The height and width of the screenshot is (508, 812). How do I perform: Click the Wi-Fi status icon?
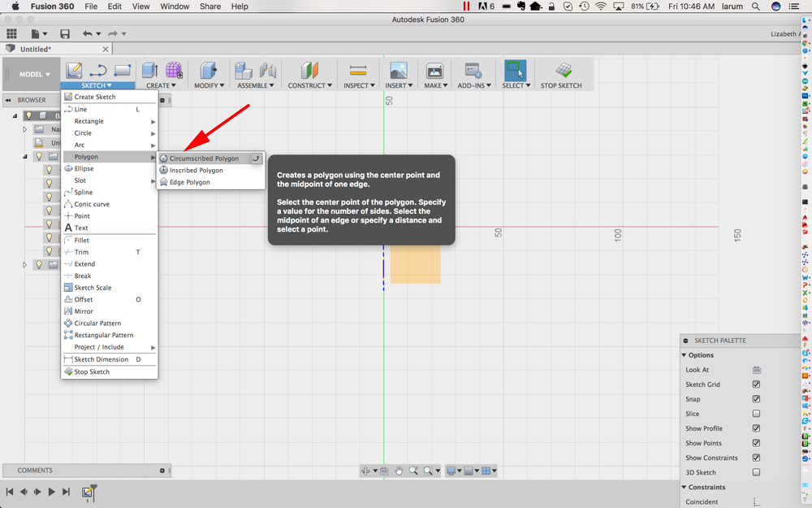tap(601, 7)
